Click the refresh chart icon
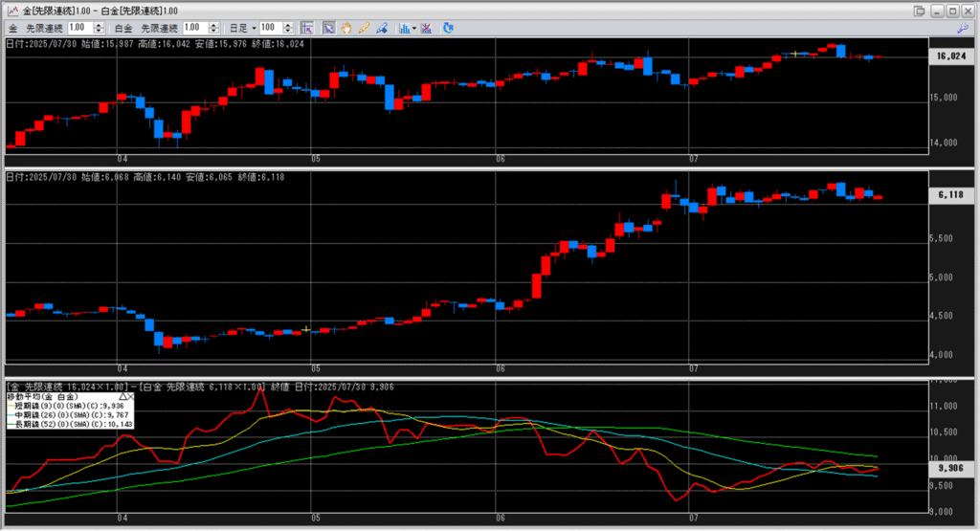The width and height of the screenshot is (980, 531). click(448, 28)
